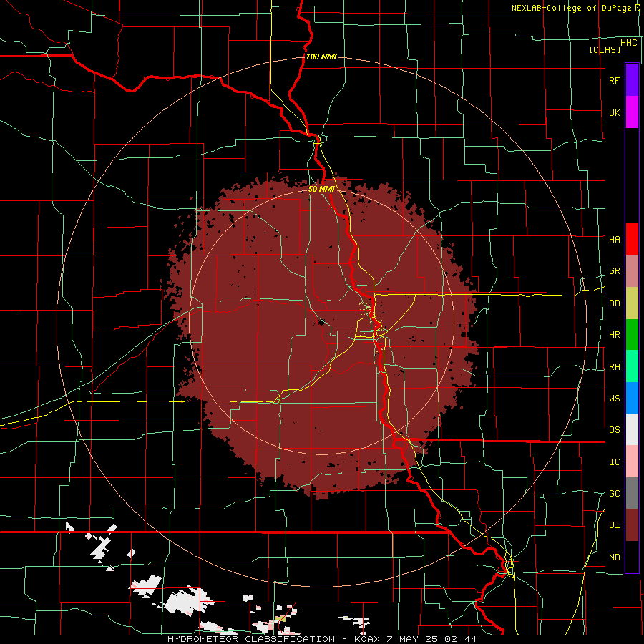Click the ND black legend color block
This screenshot has width=644, height=644.
632,557
